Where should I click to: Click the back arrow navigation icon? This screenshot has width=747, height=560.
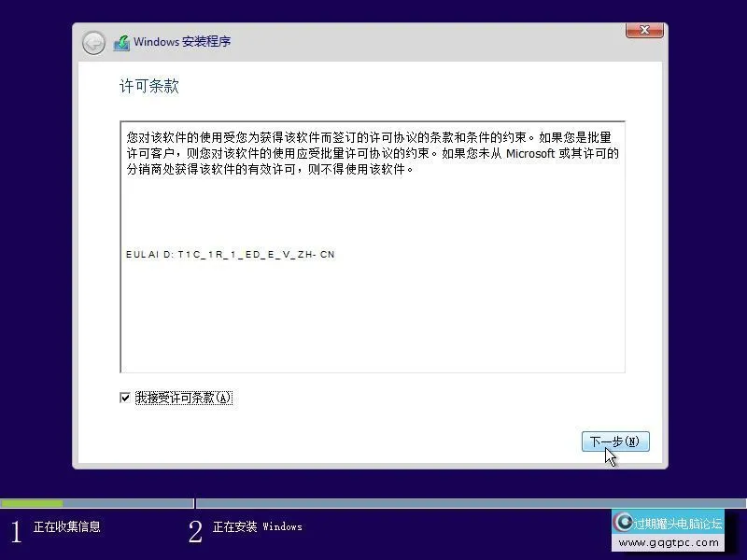point(92,41)
